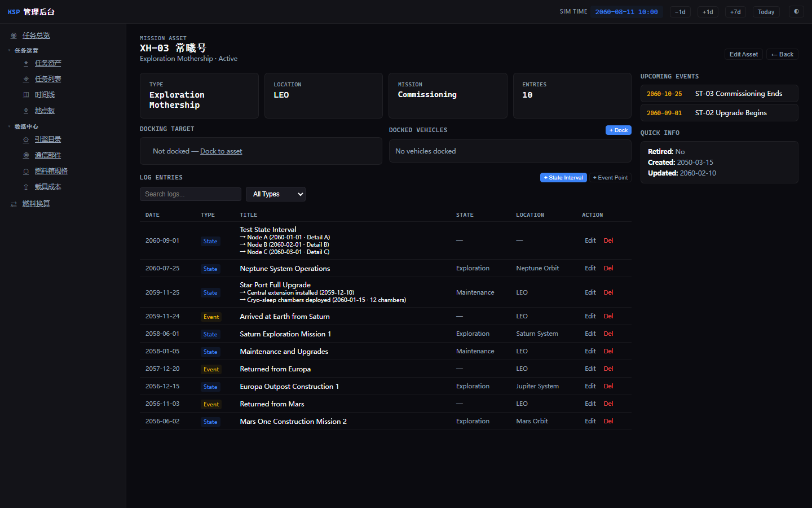Click the 时间线 sidebar icon
This screenshot has height=508, width=812.
pos(26,95)
